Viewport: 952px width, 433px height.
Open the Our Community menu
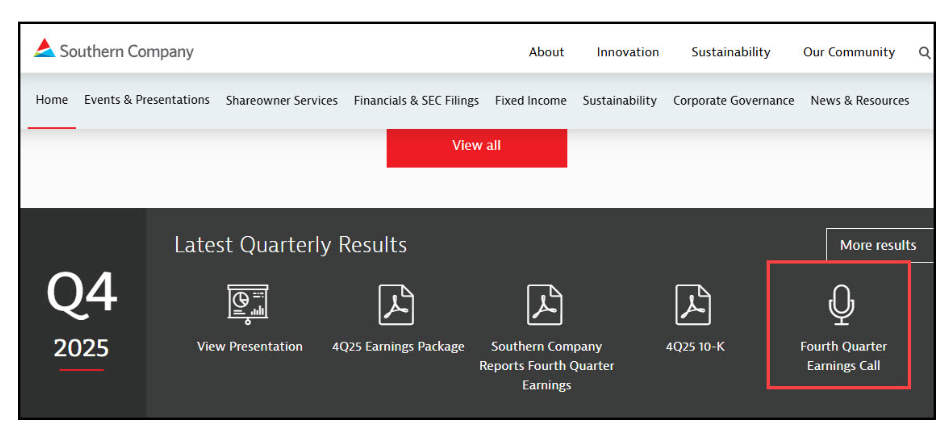pyautogui.click(x=848, y=52)
